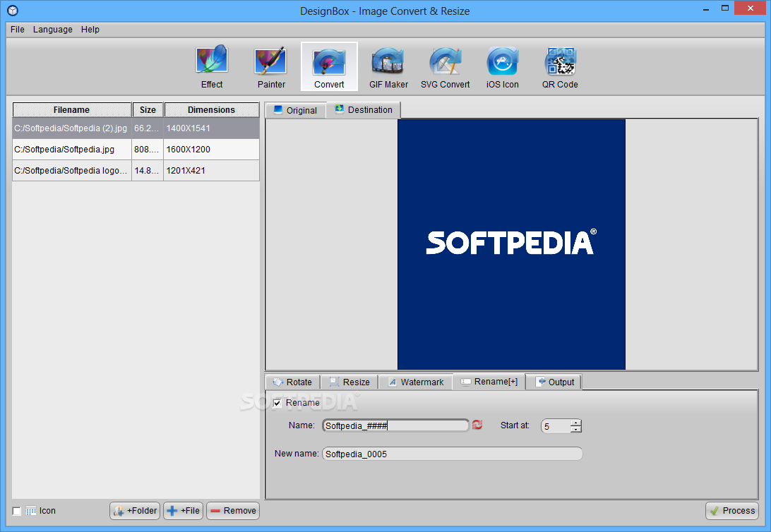771x532 pixels.
Task: Enable the Rename checkbox
Action: [277, 404]
